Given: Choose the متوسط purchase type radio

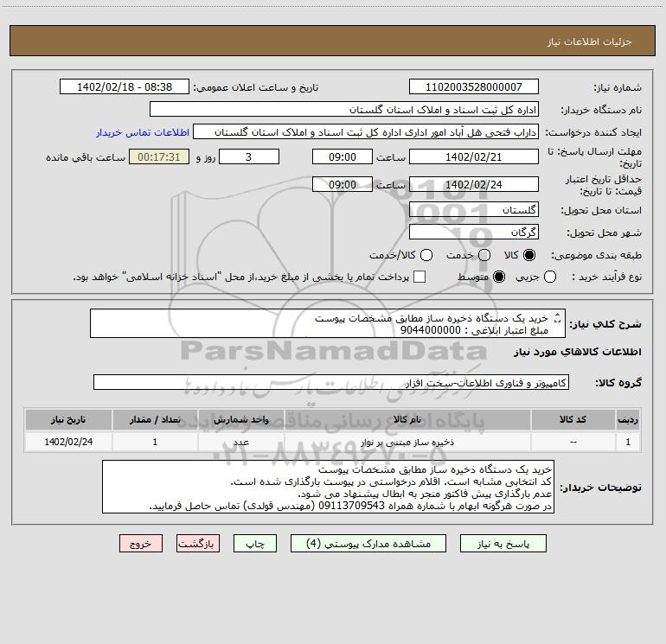Looking at the screenshot, I should (499, 277).
